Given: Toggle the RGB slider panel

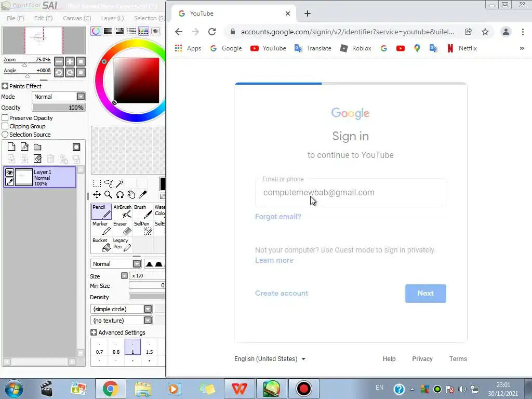Looking at the screenshot, I should tap(108, 31).
